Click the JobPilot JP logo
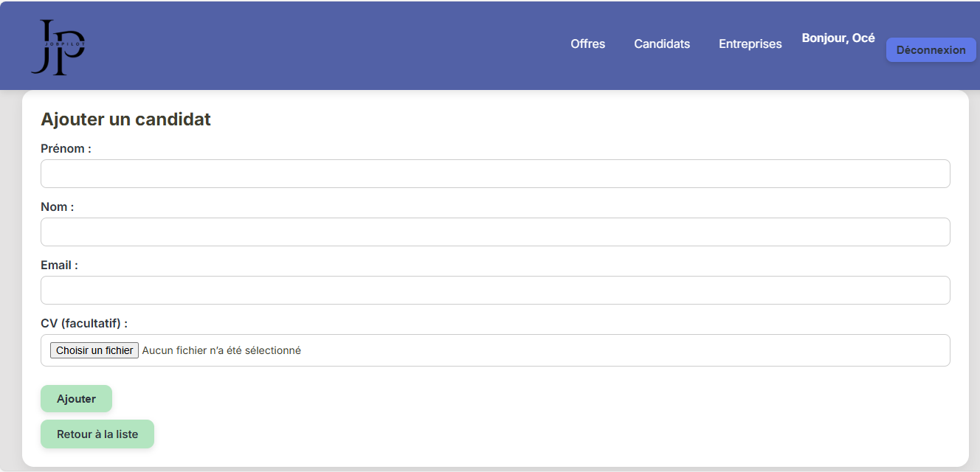Screen dimensions: 980x472 58,47
